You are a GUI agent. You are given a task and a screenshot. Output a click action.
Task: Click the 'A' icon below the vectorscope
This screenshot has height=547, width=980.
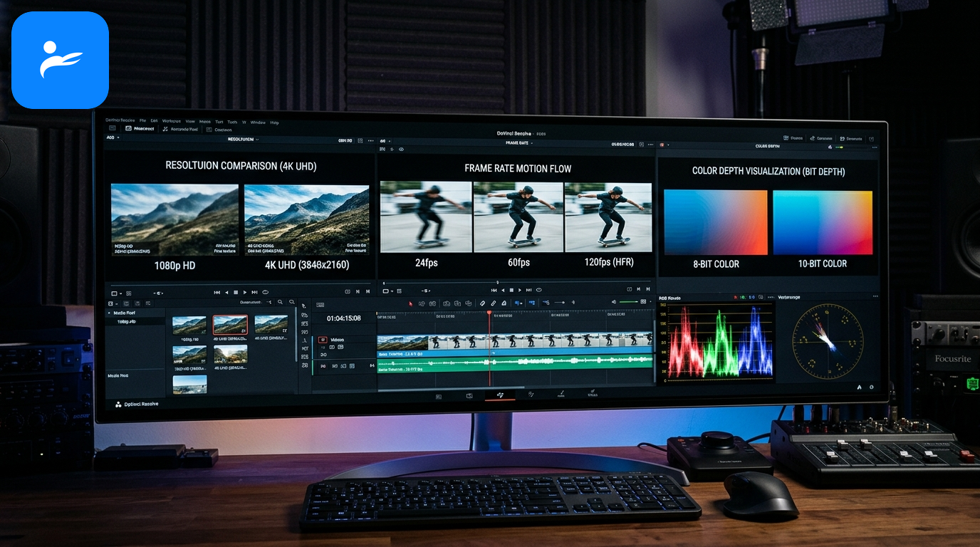coord(859,387)
